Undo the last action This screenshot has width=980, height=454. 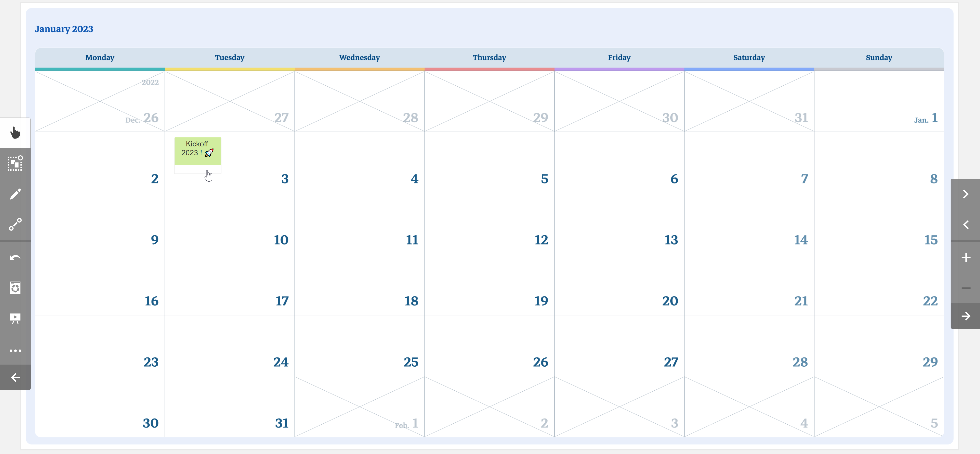(x=15, y=258)
